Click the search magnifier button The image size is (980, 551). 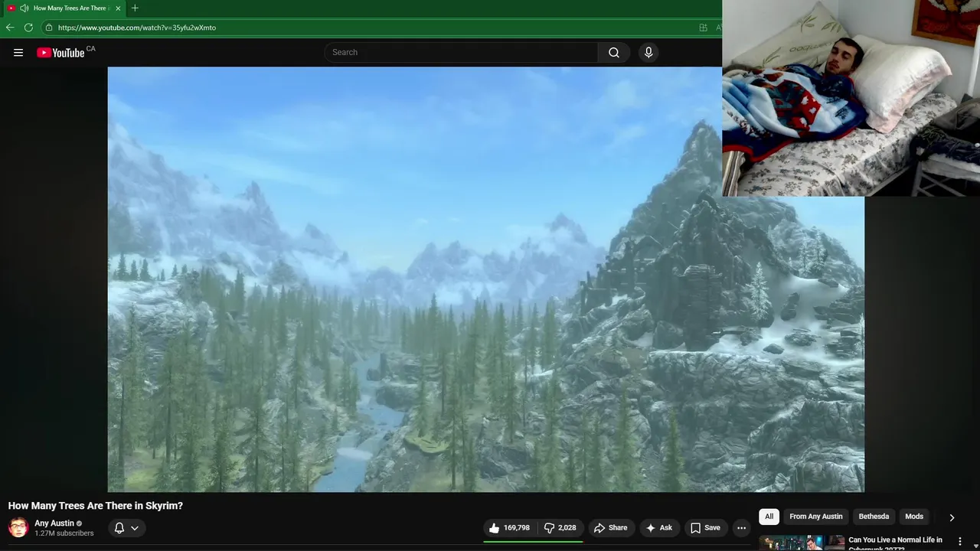[x=614, y=52]
